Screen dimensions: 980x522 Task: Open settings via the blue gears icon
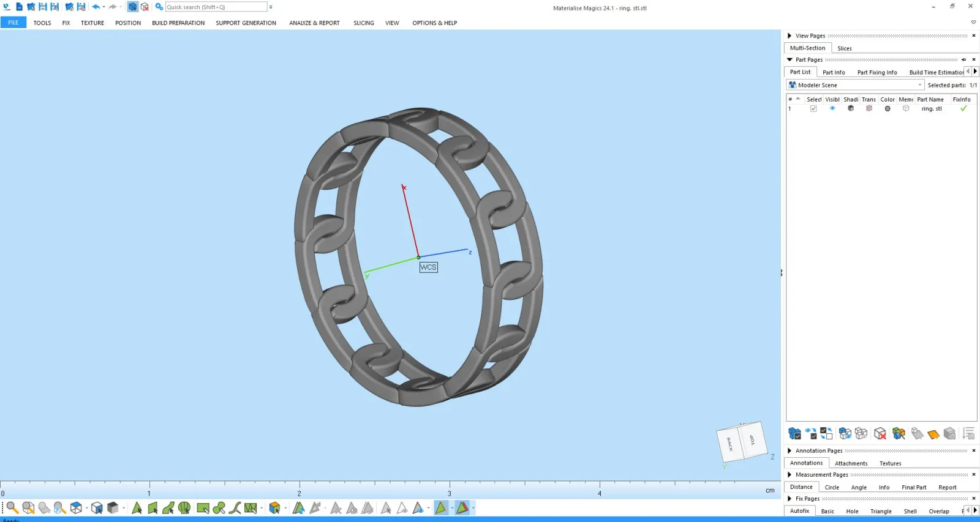159,7
